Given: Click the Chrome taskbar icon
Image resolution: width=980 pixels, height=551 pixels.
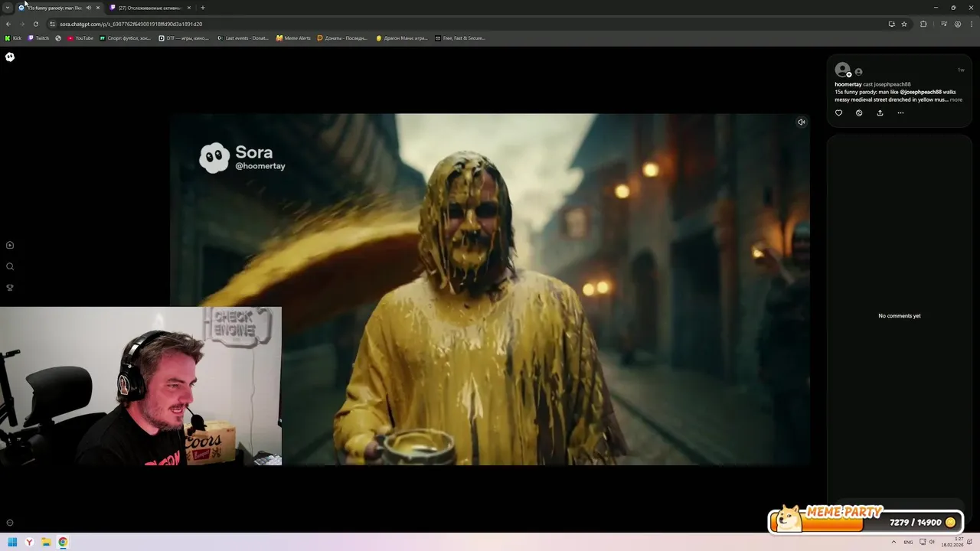Looking at the screenshot, I should [x=63, y=542].
